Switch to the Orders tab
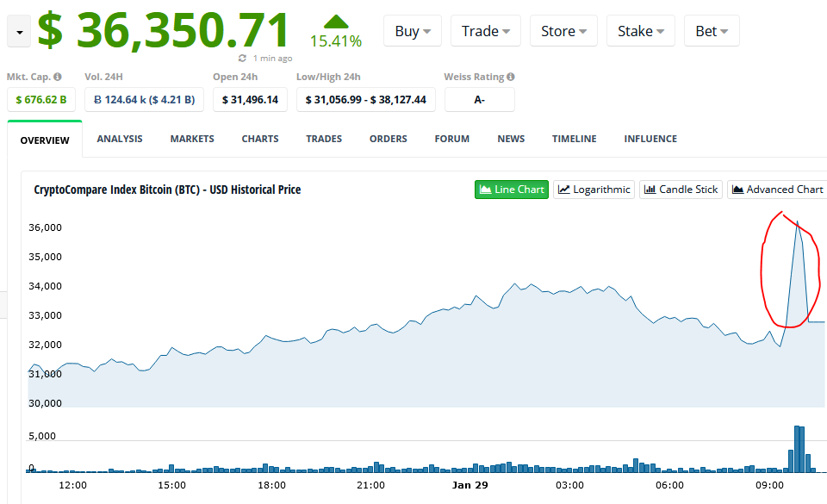This screenshot has width=827, height=504. point(389,139)
